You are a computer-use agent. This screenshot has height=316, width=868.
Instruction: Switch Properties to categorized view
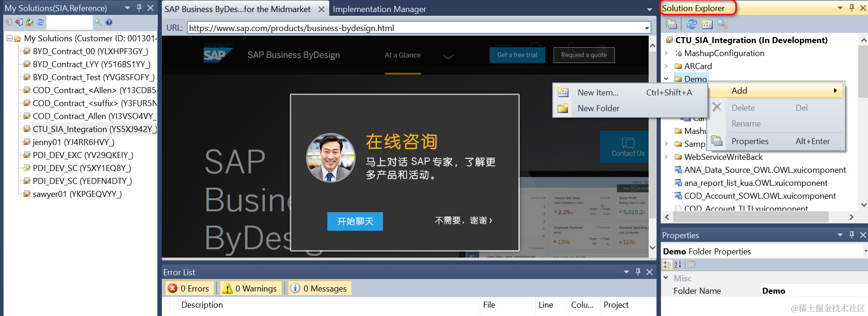(x=667, y=265)
